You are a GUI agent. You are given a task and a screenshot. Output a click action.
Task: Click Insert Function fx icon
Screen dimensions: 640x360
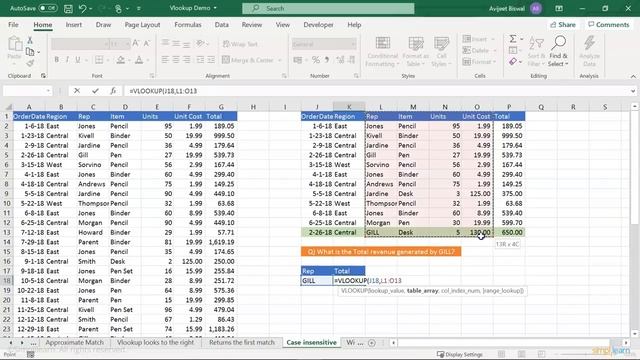(x=113, y=91)
